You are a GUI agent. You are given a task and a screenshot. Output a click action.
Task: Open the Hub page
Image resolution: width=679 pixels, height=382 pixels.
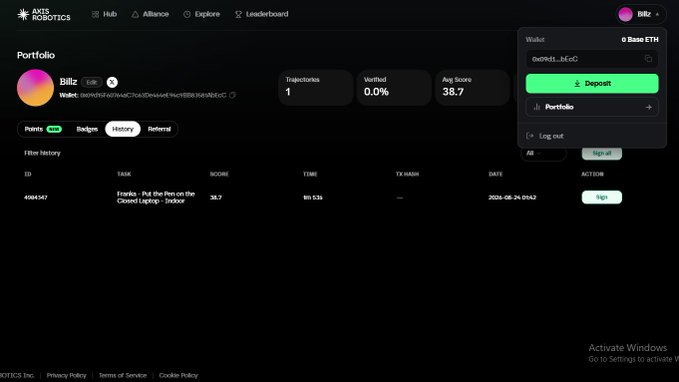(104, 14)
